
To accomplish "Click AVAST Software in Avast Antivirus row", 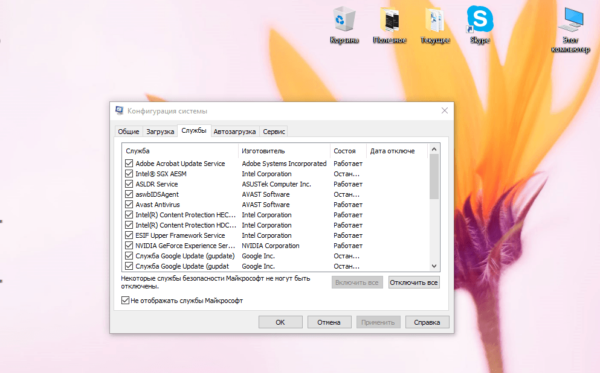I will pos(266,204).
